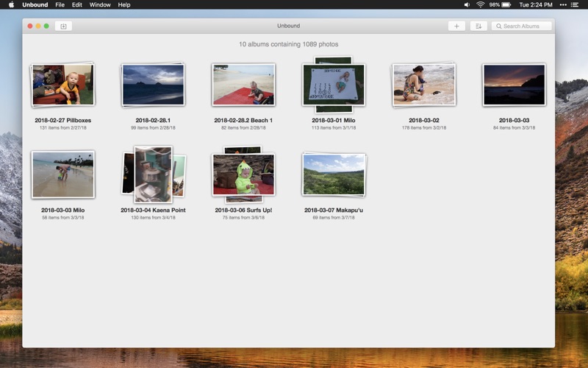Click the three-dot menu extra
The height and width of the screenshot is (368, 588).
[x=563, y=4]
